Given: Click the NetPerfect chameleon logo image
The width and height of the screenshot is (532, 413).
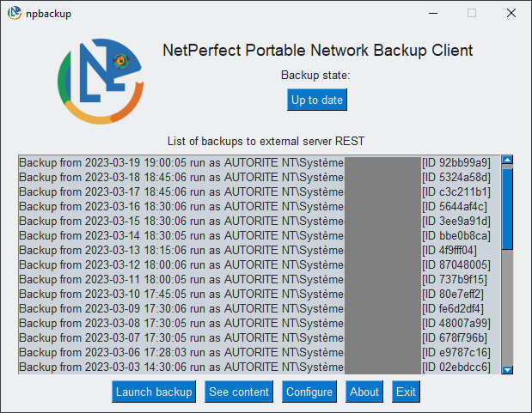Looking at the screenshot, I should click(100, 81).
